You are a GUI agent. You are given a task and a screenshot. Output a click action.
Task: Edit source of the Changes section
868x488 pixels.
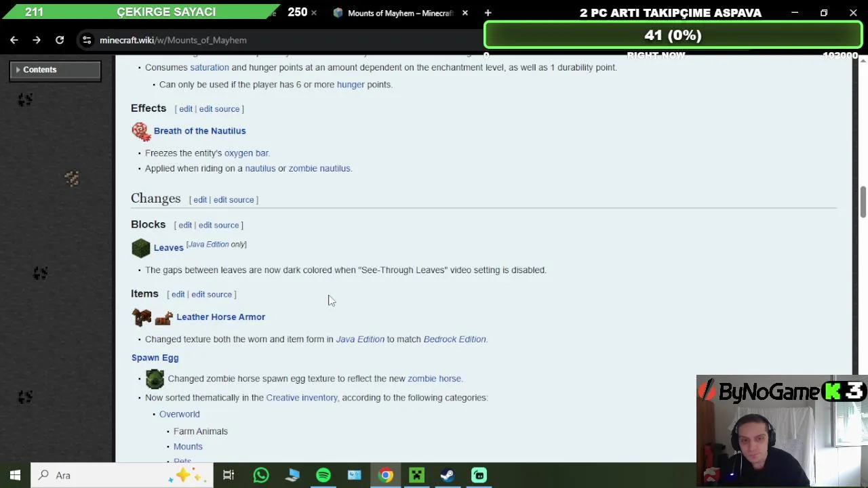tap(233, 200)
